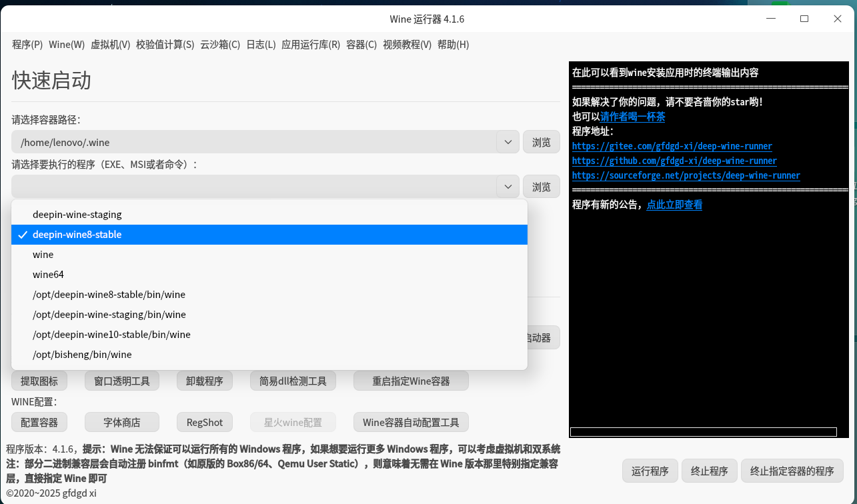Image resolution: width=857 pixels, height=504 pixels.
Task: Select /opt/deepin-wine10-stable/bin/wine option
Action: pyautogui.click(x=269, y=335)
